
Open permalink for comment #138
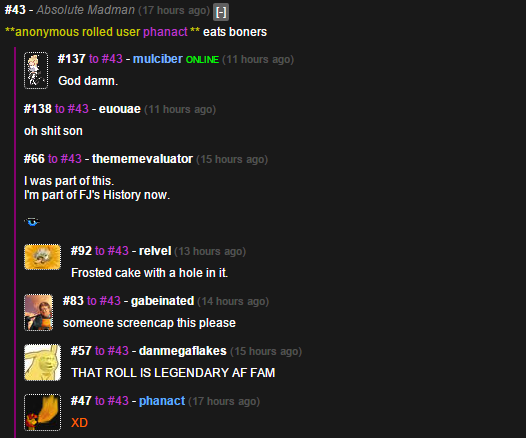(x=38, y=109)
